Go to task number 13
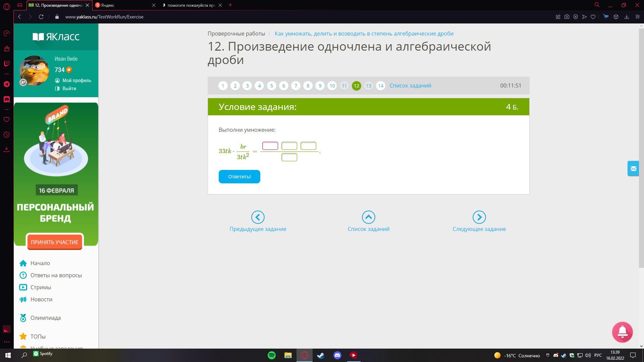Screen dimensions: 644x362 tap(368, 86)
